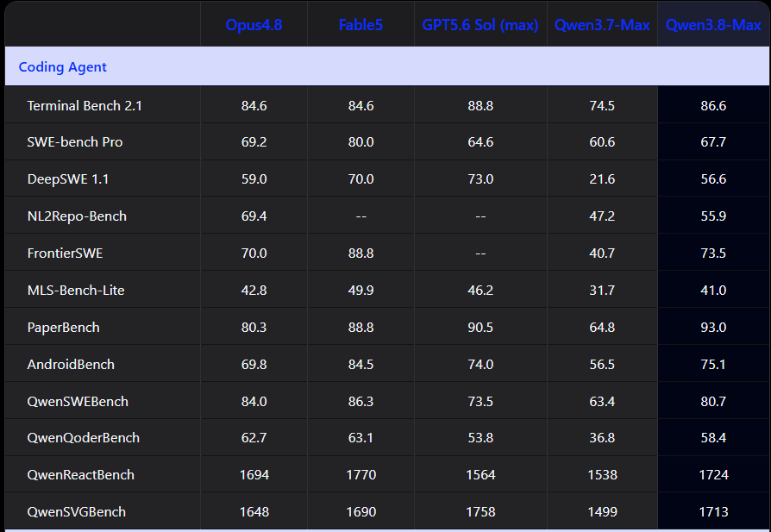
Task: Click the GPT5.6 Sol (max) header link
Action: 480,25
